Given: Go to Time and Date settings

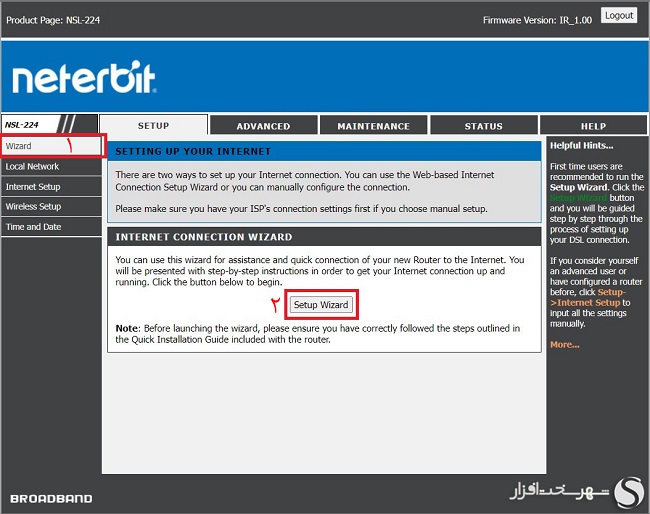Looking at the screenshot, I should [x=33, y=227].
